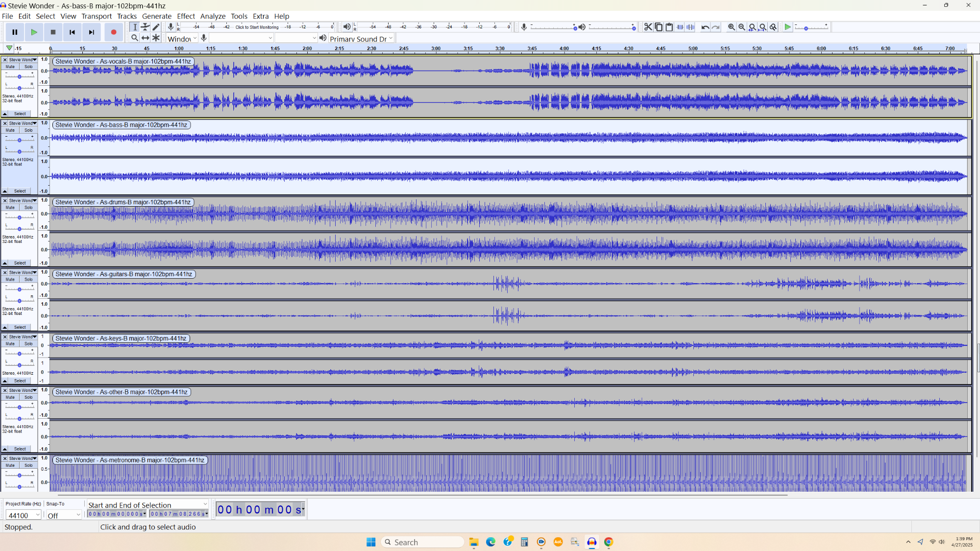This screenshot has width=980, height=551.
Task: Collapse the As-bass track with arrow
Action: click(5, 191)
